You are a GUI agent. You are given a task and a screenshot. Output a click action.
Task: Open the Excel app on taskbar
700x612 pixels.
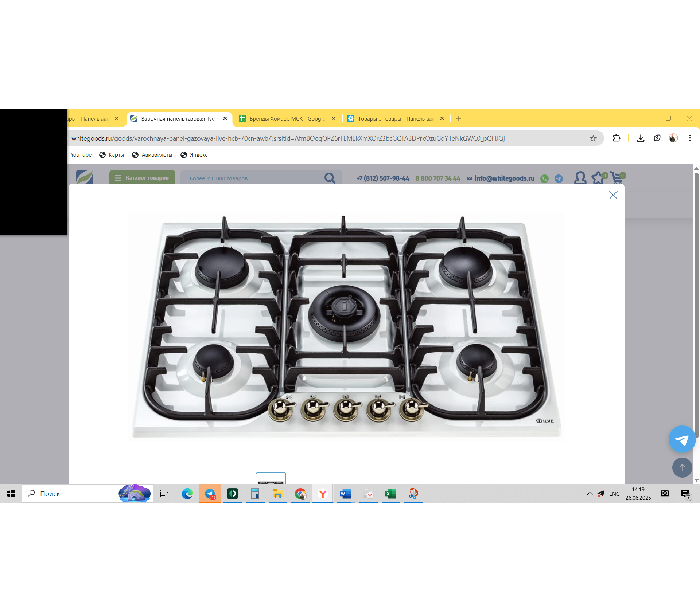390,494
